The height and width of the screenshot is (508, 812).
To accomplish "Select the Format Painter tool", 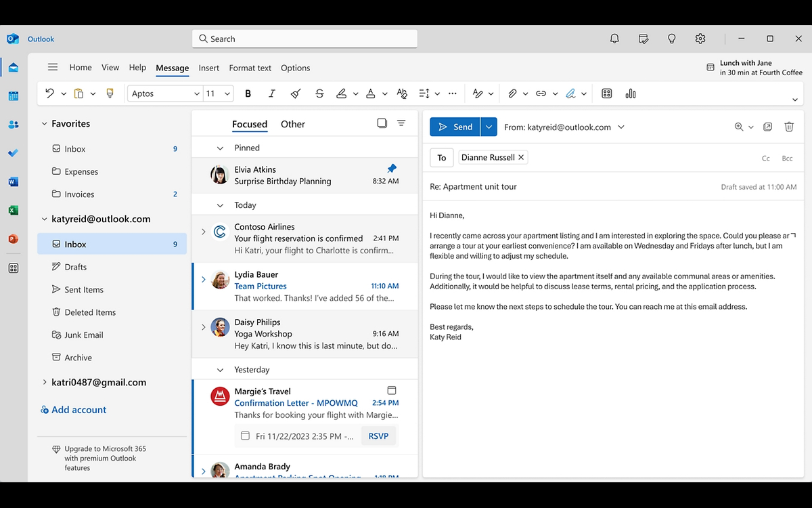I will (x=110, y=93).
